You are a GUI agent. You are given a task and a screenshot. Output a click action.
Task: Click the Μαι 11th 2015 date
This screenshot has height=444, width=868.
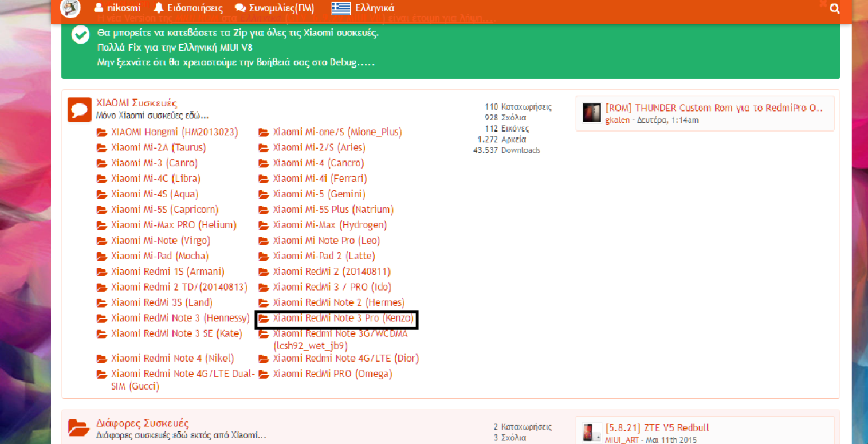[670, 440]
